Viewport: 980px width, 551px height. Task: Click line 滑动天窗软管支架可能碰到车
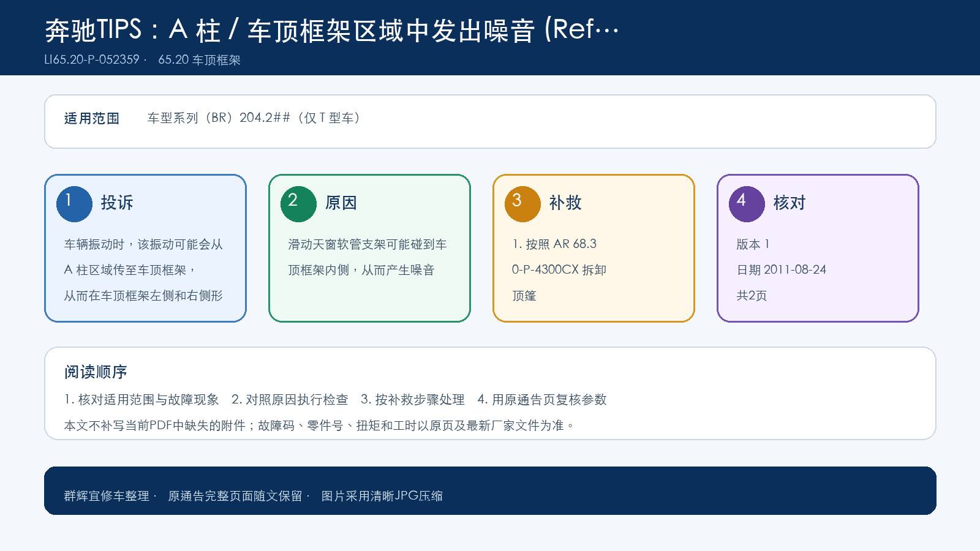[367, 244]
